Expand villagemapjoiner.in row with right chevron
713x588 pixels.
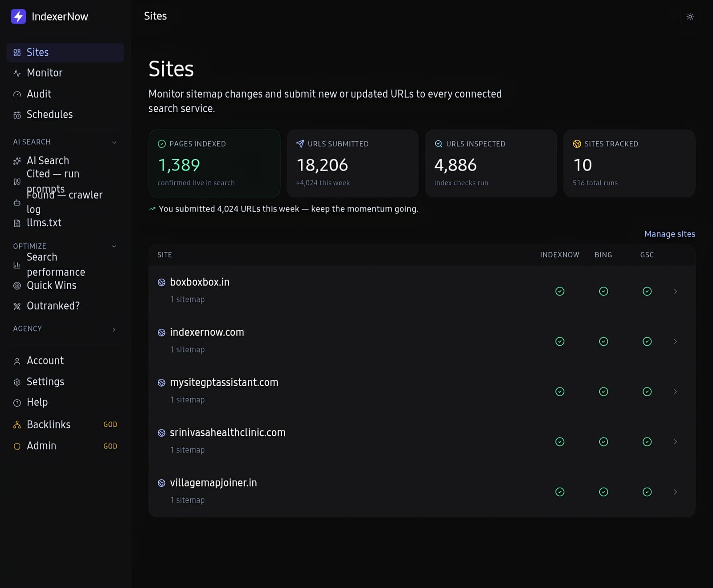(676, 492)
